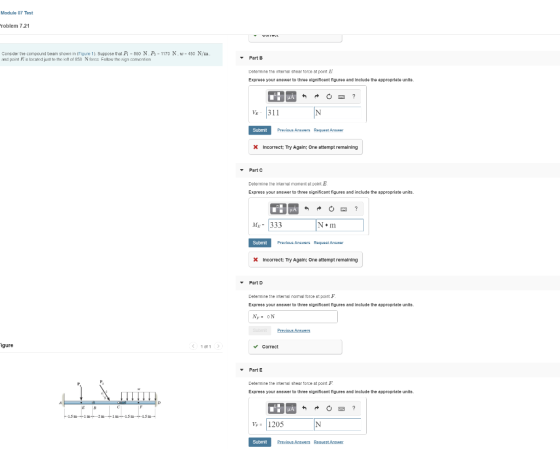Go to the next figure arrow
The height and width of the screenshot is (449, 560).
tap(219, 346)
